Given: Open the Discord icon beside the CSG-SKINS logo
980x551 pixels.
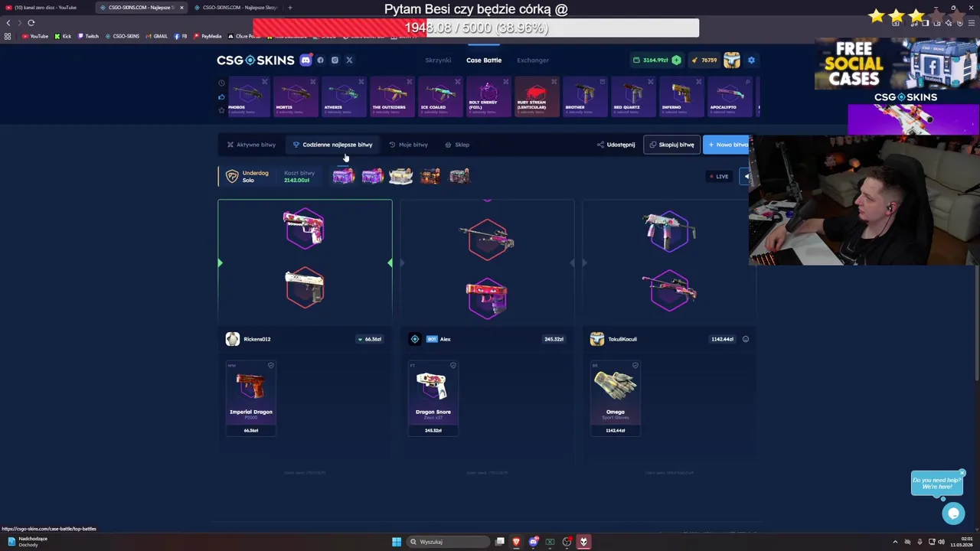Looking at the screenshot, I should (x=305, y=60).
